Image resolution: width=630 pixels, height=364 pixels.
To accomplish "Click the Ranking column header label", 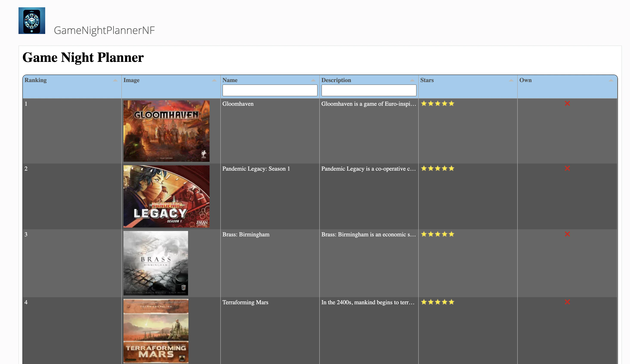I will click(x=36, y=80).
